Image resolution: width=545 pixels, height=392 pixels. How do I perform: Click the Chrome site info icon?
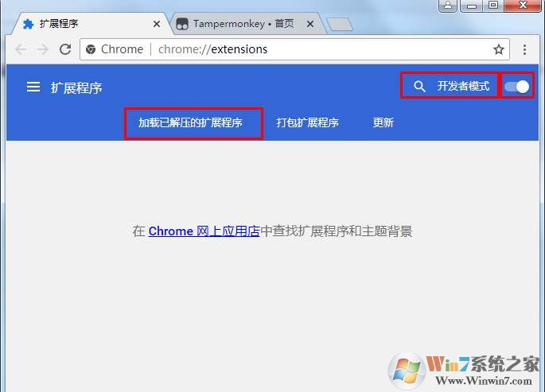pyautogui.click(x=91, y=49)
